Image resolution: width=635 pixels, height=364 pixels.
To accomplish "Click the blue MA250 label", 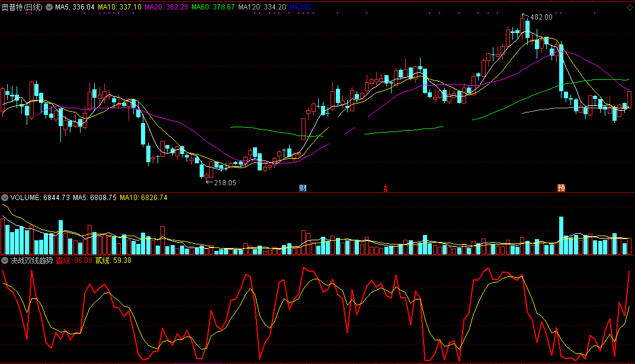I will [303, 7].
